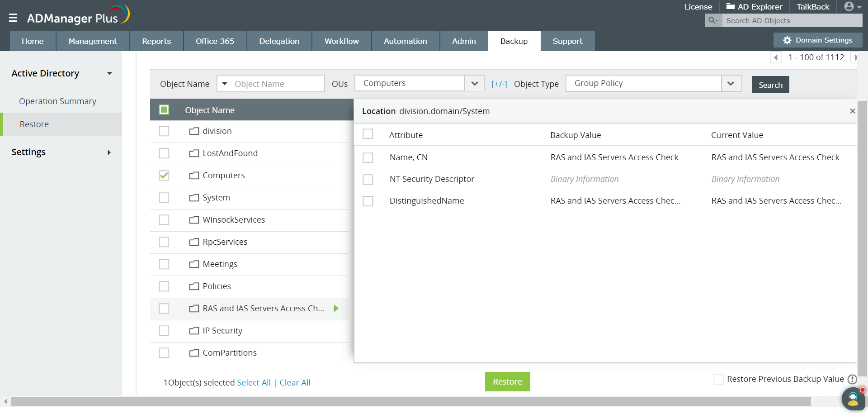Image resolution: width=868 pixels, height=414 pixels.
Task: Toggle the select-all Object Name checkbox
Action: tap(164, 110)
